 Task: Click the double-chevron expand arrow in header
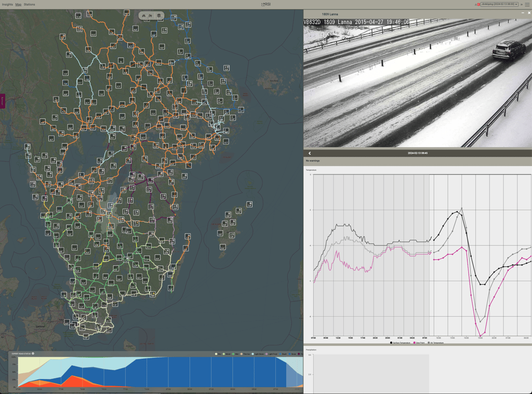click(x=522, y=4)
